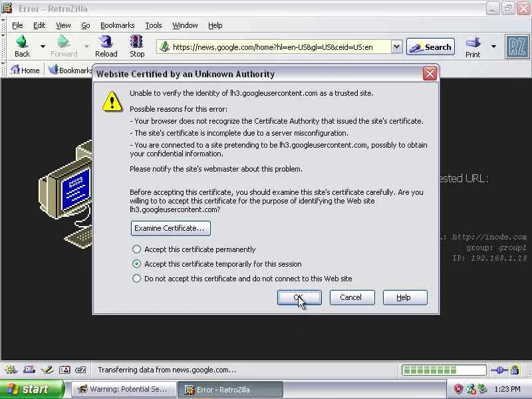Select Do not accept this certificate option
532x399 pixels.
(x=136, y=279)
